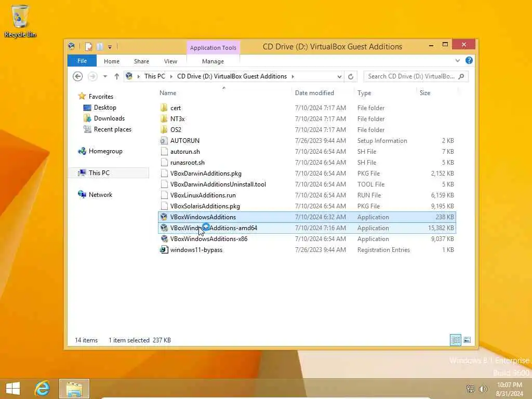Image resolution: width=532 pixels, height=399 pixels.
Task: Click CD Drive (D:) breadcrumb segment
Action: (232, 76)
